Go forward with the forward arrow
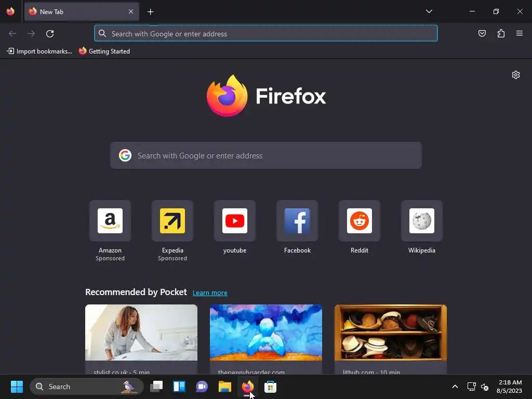 (x=31, y=34)
